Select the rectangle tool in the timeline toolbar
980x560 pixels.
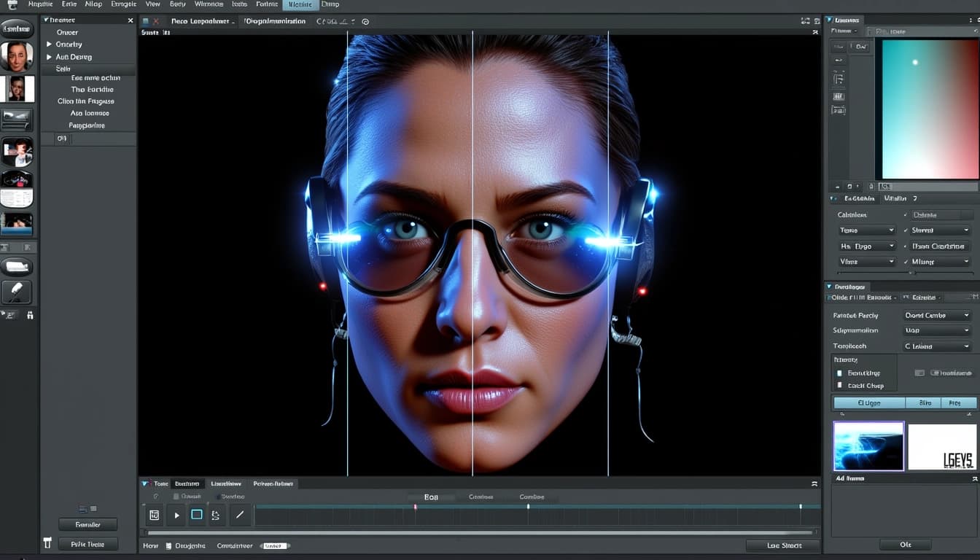click(197, 515)
